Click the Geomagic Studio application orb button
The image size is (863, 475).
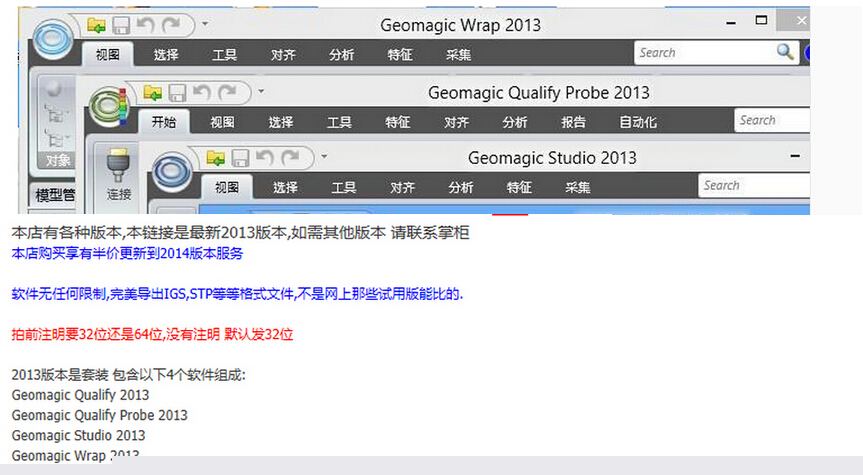pyautogui.click(x=172, y=172)
